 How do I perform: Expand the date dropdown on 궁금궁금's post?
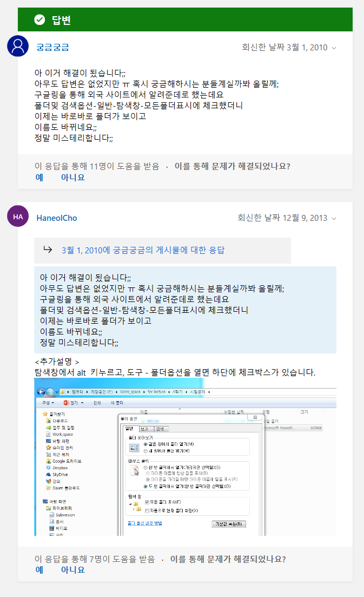334,48
